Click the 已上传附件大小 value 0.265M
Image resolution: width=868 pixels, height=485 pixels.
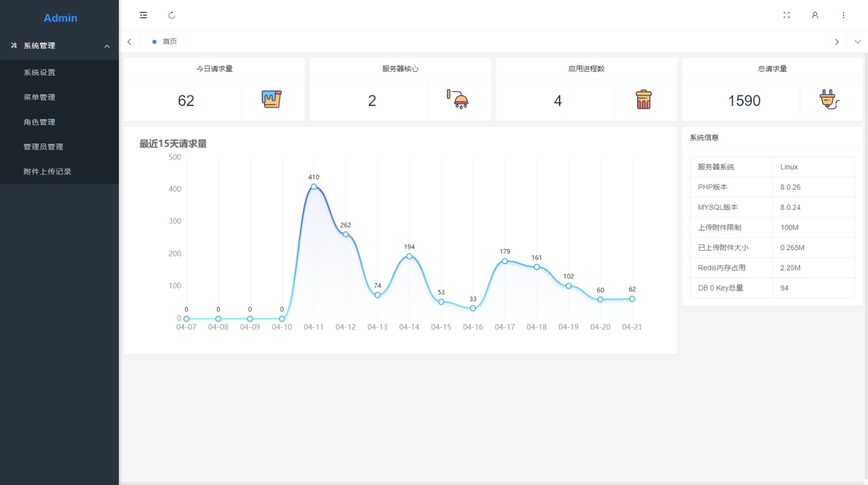(x=792, y=248)
